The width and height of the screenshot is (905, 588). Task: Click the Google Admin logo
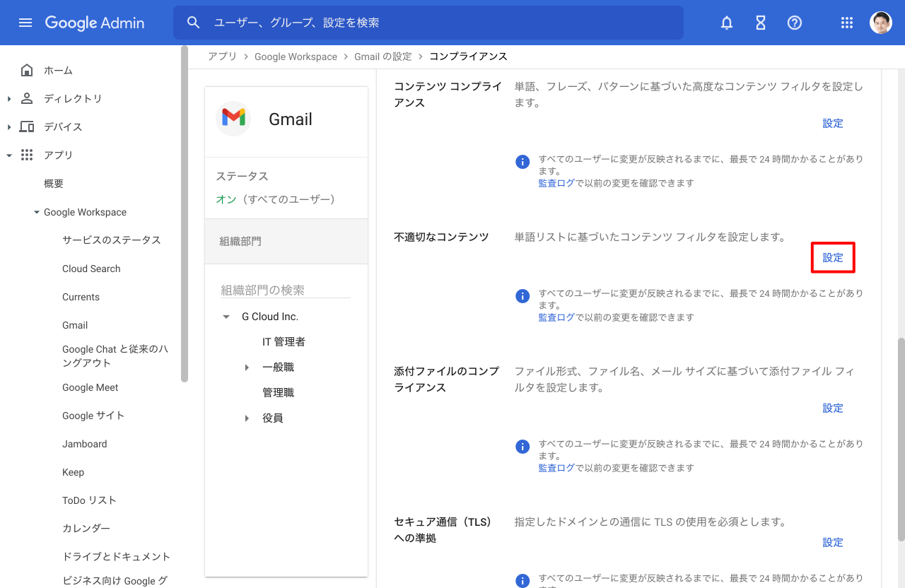click(95, 23)
